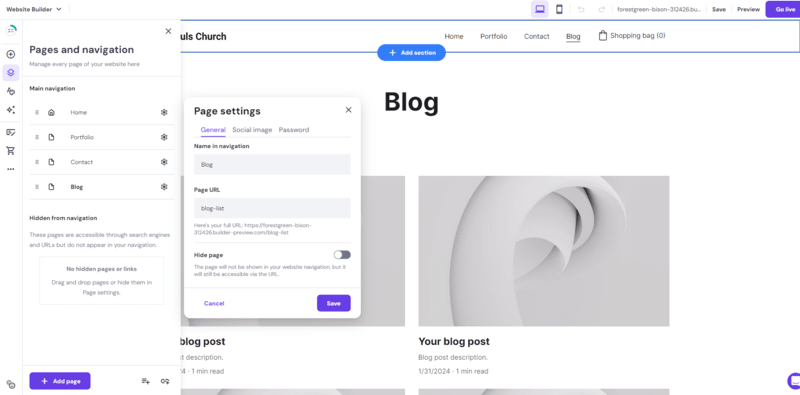Click the drag handle of Contact row
The image size is (800, 395).
[37, 162]
